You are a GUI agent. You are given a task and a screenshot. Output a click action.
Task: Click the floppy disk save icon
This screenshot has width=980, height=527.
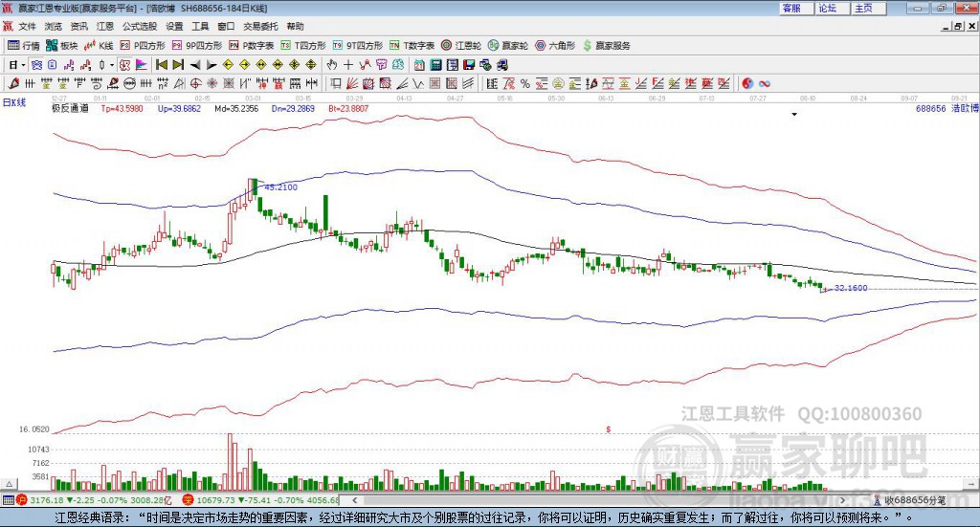point(469,65)
